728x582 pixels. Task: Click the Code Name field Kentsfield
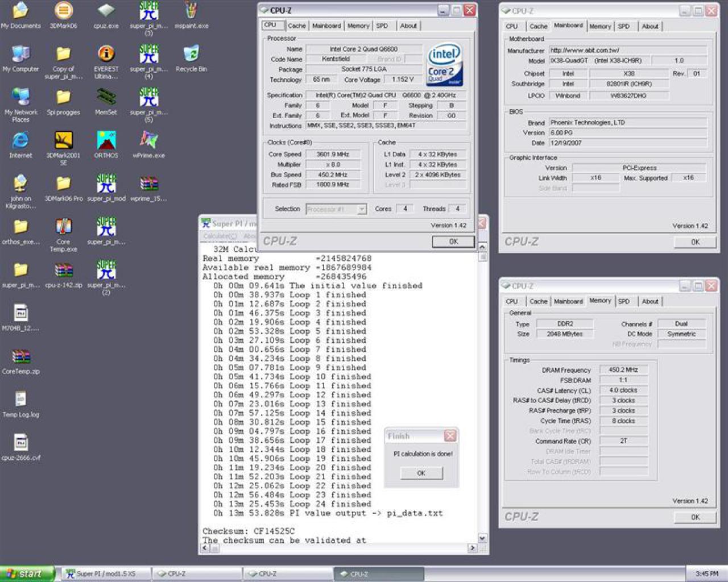[336, 59]
